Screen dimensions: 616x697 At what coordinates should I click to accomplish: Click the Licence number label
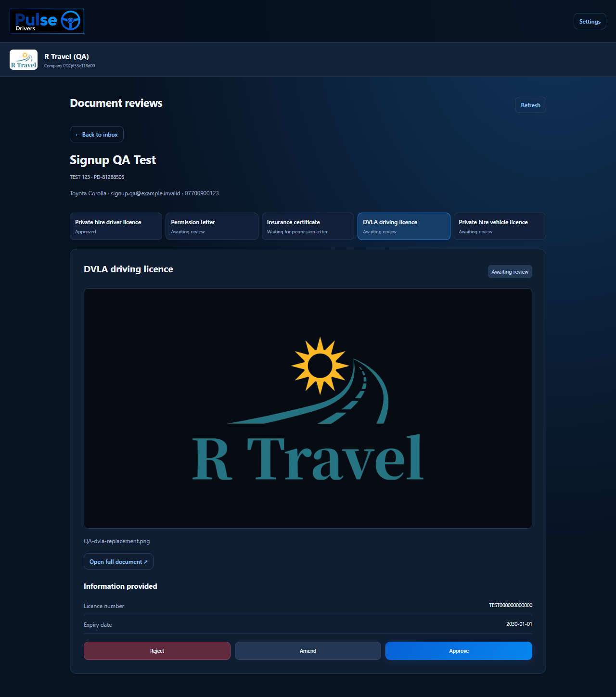pyautogui.click(x=104, y=606)
